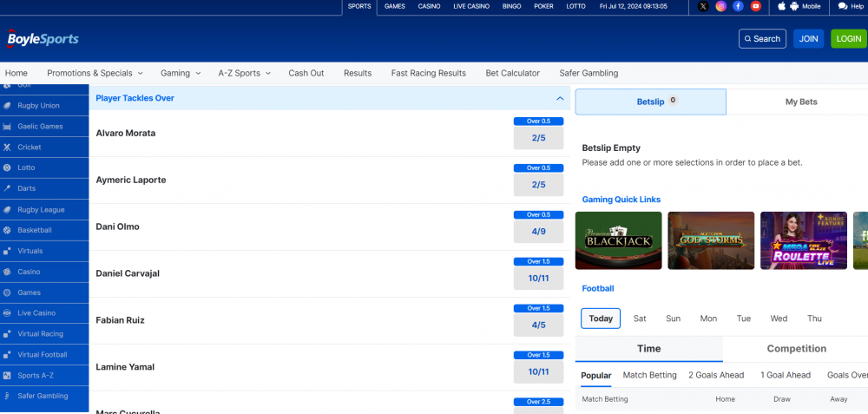The image size is (868, 414).
Task: Open the Premium Blackjack game thumbnail
Action: pos(618,240)
